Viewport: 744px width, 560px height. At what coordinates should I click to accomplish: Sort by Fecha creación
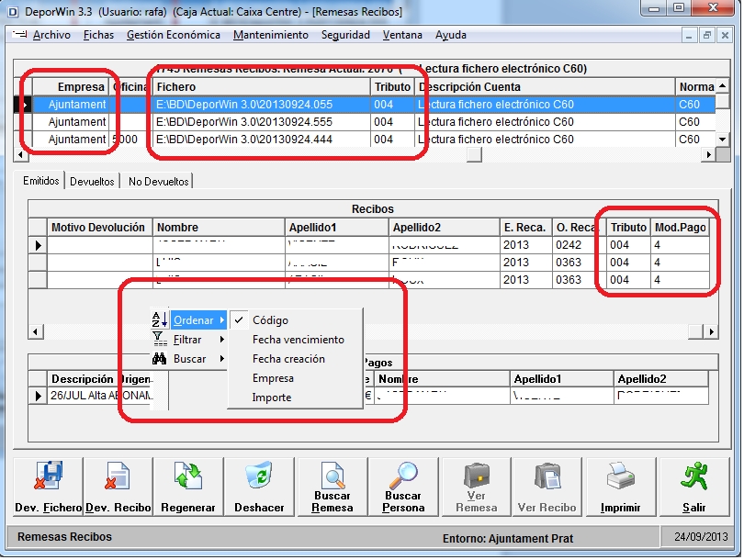pyautogui.click(x=296, y=359)
